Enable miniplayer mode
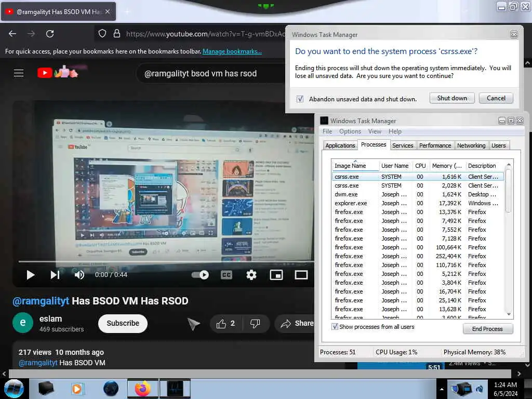 click(x=276, y=275)
